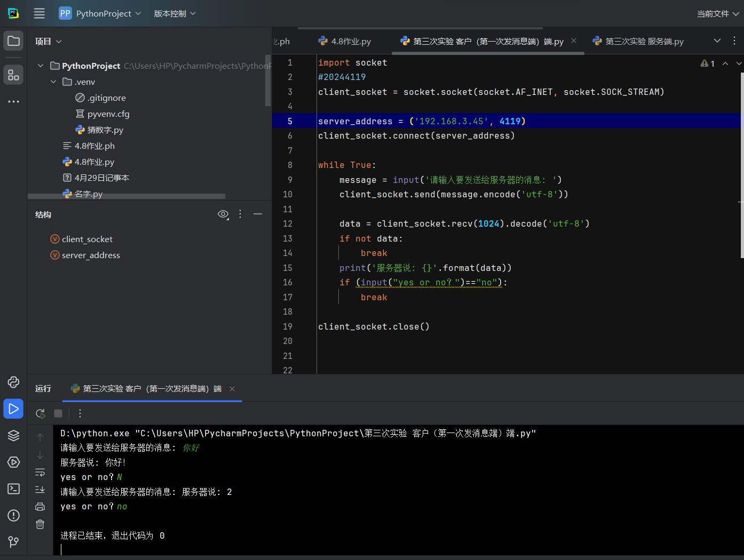Toggle soft-wrap in the run console
Image resolution: width=744 pixels, height=560 pixels.
[x=40, y=473]
